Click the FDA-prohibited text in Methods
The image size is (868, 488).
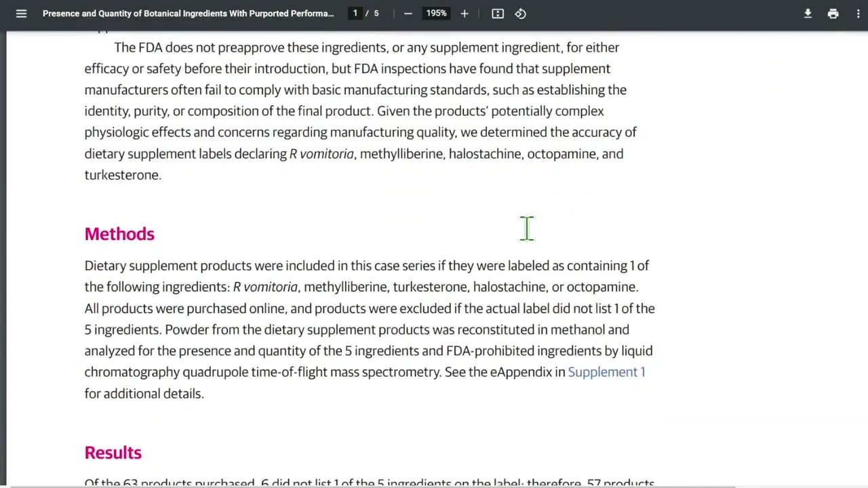[x=490, y=351]
